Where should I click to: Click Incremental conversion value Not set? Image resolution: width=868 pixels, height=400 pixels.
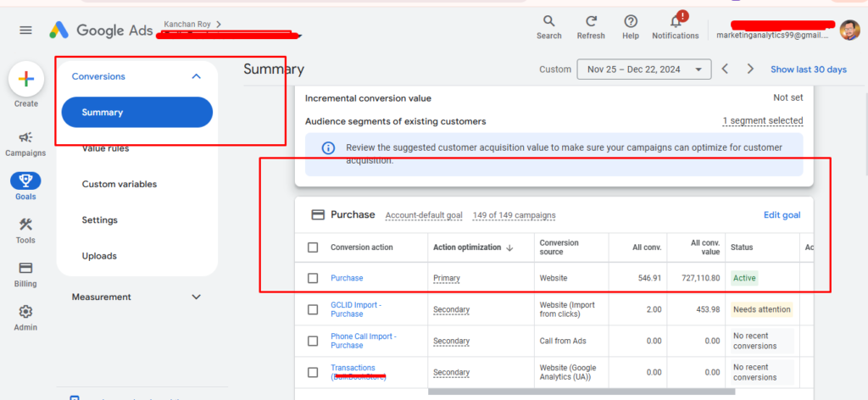[787, 98]
